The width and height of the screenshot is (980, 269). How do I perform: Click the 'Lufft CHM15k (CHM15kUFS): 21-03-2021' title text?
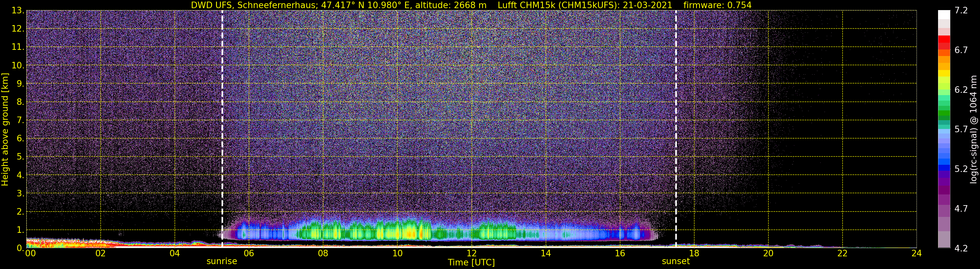pyautogui.click(x=585, y=5)
